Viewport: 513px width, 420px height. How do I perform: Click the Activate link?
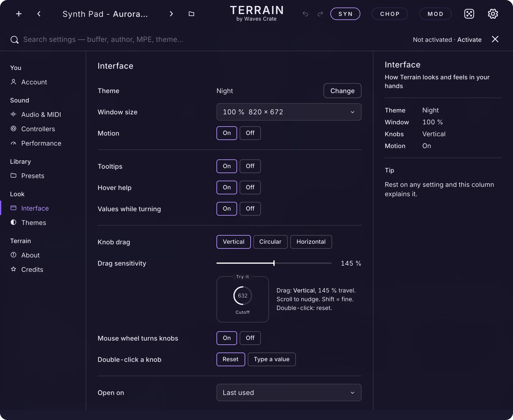point(470,40)
